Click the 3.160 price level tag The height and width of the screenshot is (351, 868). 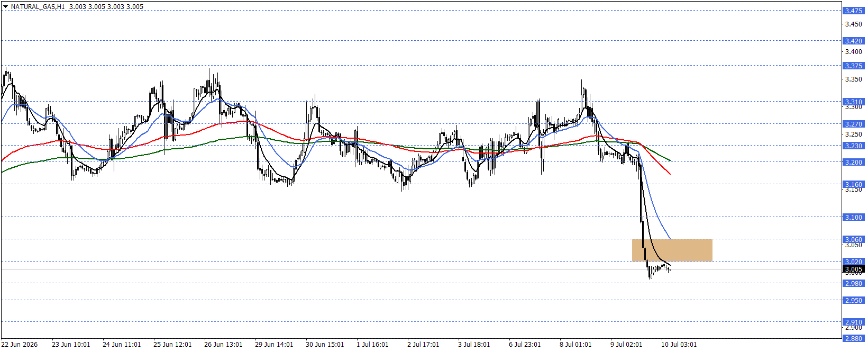tap(853, 184)
